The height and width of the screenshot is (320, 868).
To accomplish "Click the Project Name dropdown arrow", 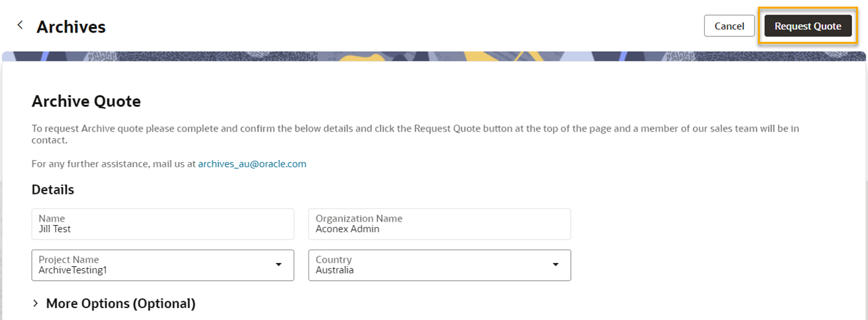I will click(x=279, y=265).
